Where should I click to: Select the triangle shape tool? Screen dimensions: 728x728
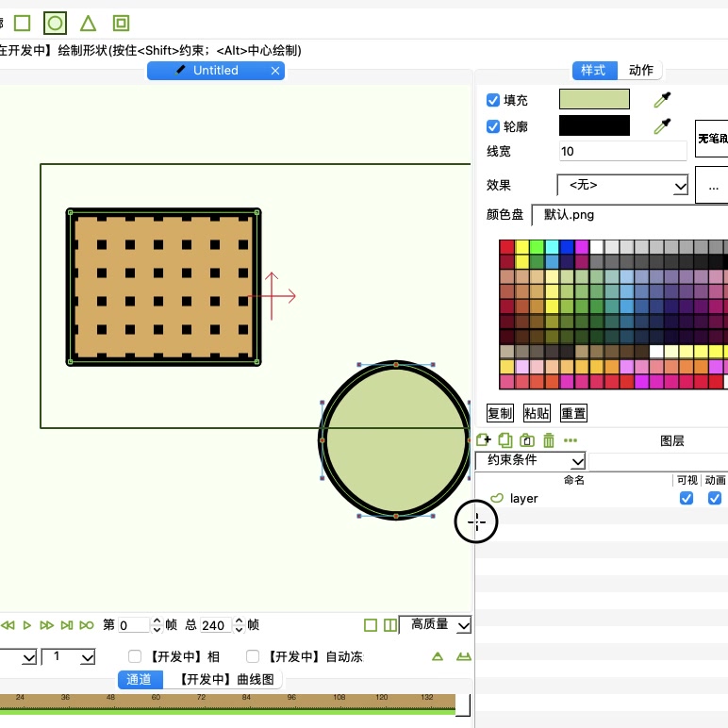(x=88, y=23)
